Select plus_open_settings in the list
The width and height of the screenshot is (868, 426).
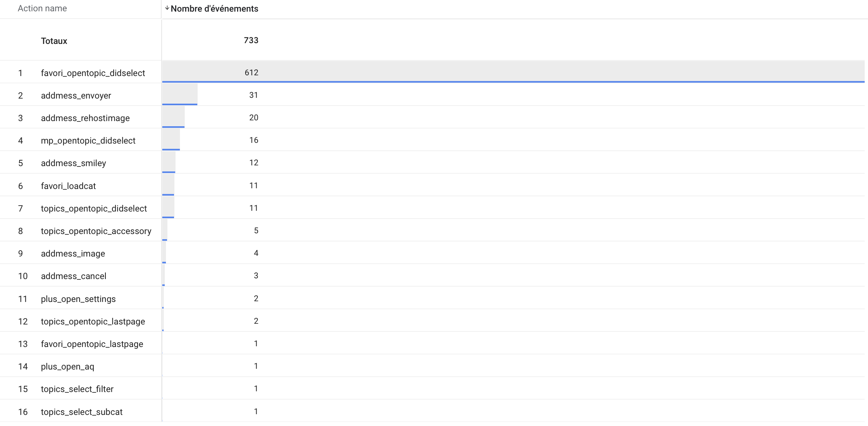click(x=78, y=299)
